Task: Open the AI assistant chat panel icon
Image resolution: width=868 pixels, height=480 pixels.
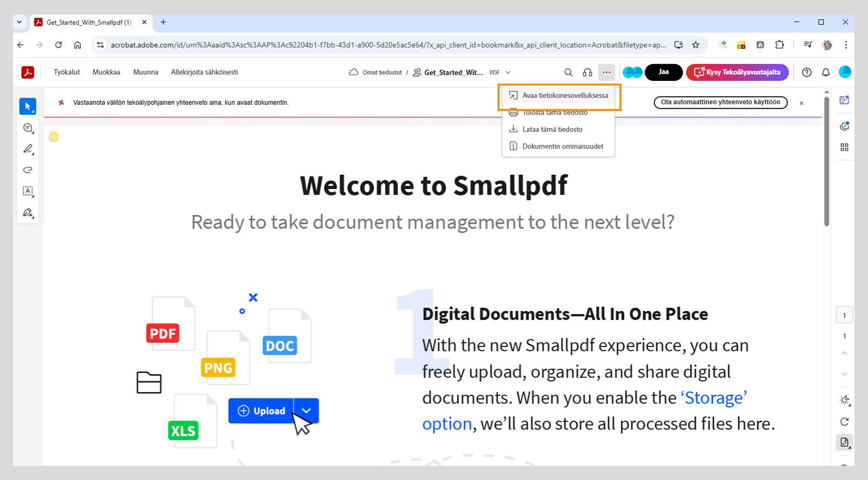Action: 844,126
